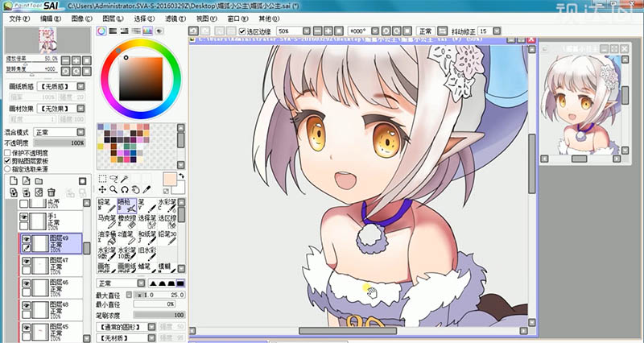Choose the 2值笔 binary pen
This screenshot has height=343, width=644.
[x=127, y=238]
